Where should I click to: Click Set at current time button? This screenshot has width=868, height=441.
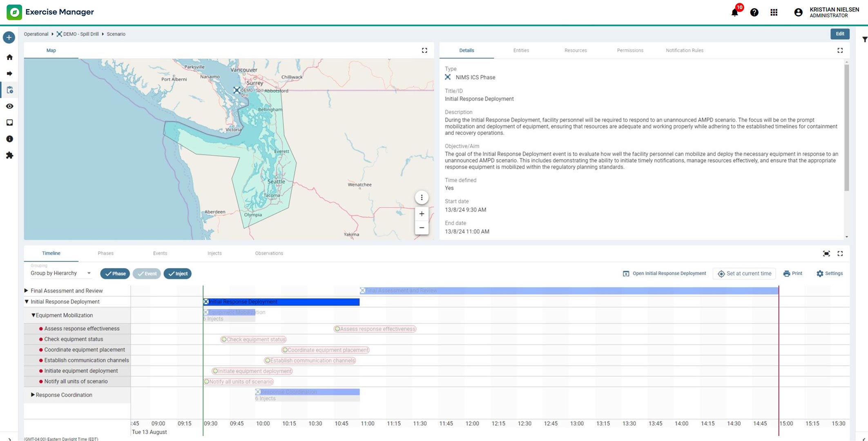744,274
